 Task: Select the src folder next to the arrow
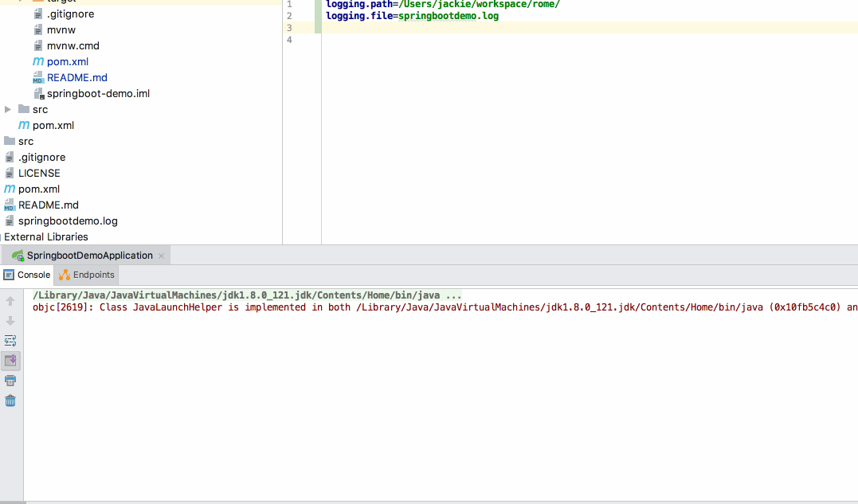[x=40, y=109]
